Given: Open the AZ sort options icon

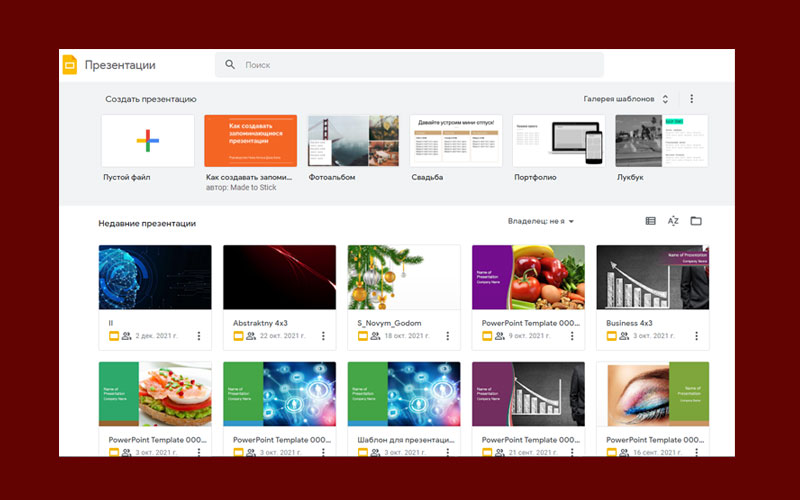Looking at the screenshot, I should pos(673,221).
